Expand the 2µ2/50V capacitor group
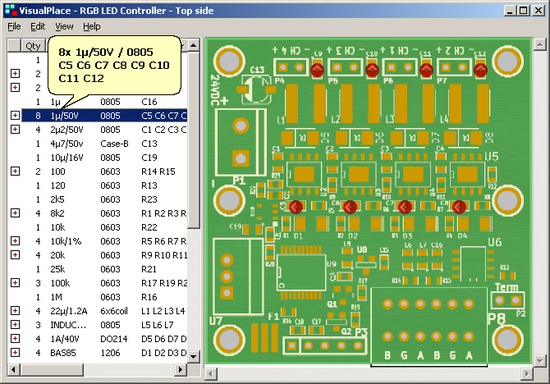The width and height of the screenshot is (550, 384). coord(15,129)
